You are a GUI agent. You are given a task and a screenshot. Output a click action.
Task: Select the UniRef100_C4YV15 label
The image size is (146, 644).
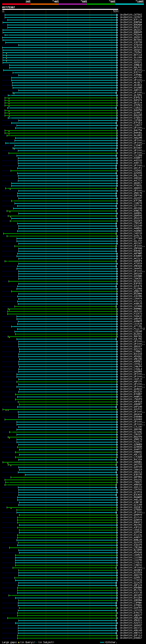pos(131,610)
